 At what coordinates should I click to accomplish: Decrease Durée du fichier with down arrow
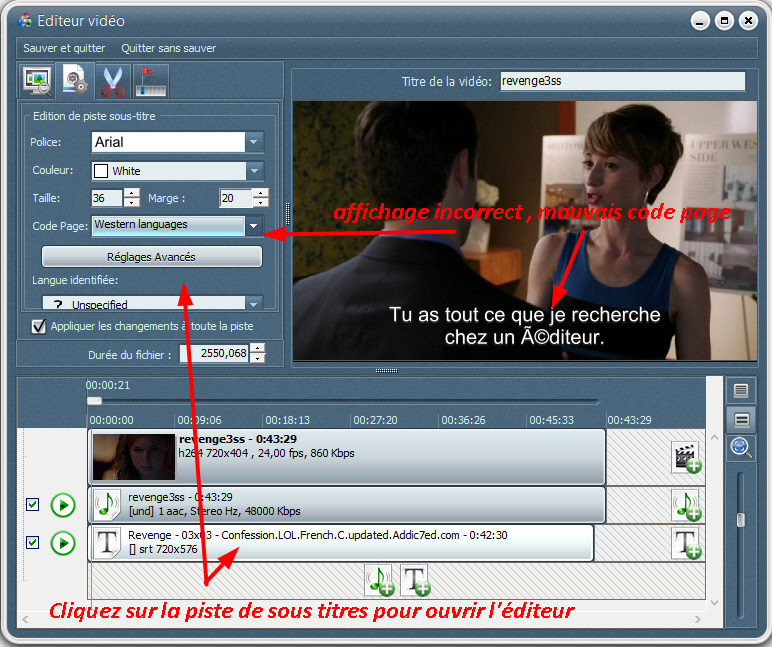tap(258, 358)
